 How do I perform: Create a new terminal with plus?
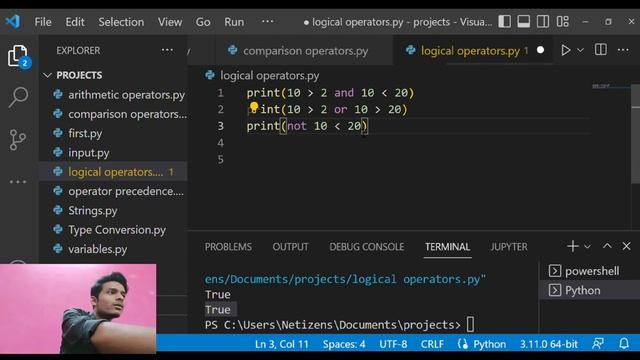click(x=573, y=246)
